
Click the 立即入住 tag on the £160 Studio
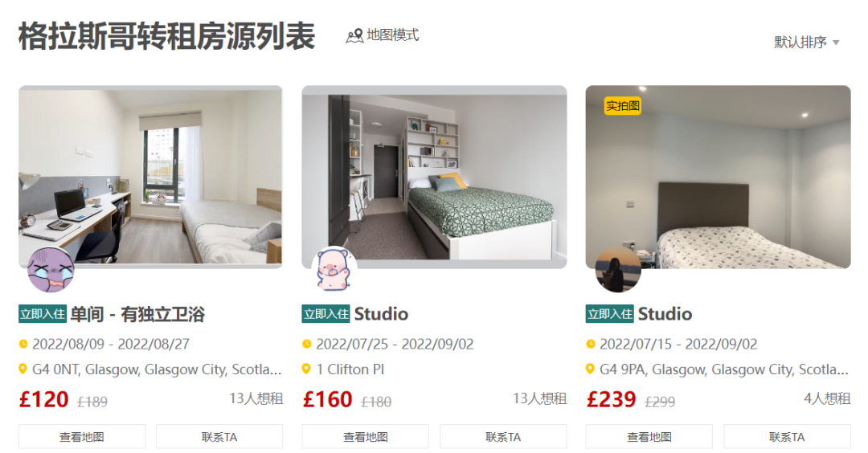326,313
